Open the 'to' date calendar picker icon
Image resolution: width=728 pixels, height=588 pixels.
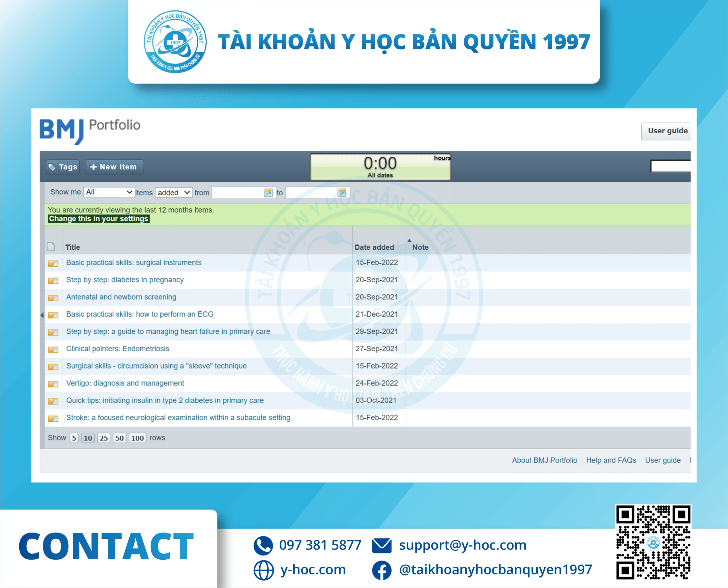click(x=342, y=193)
